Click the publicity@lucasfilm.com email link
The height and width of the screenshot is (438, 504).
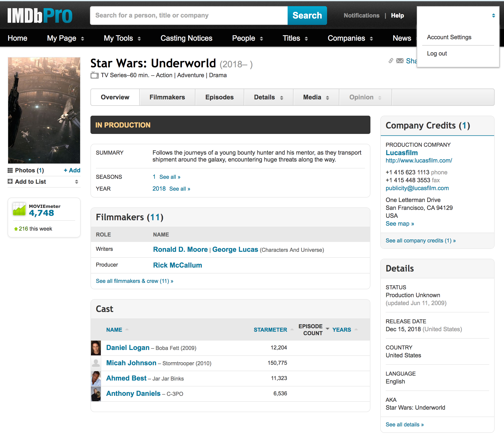(x=417, y=188)
